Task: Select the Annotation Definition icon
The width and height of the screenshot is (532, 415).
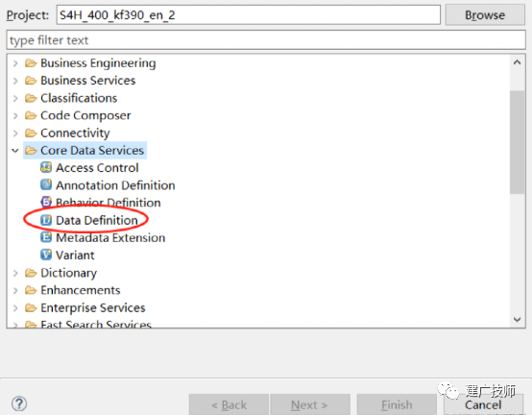Action: coord(46,185)
